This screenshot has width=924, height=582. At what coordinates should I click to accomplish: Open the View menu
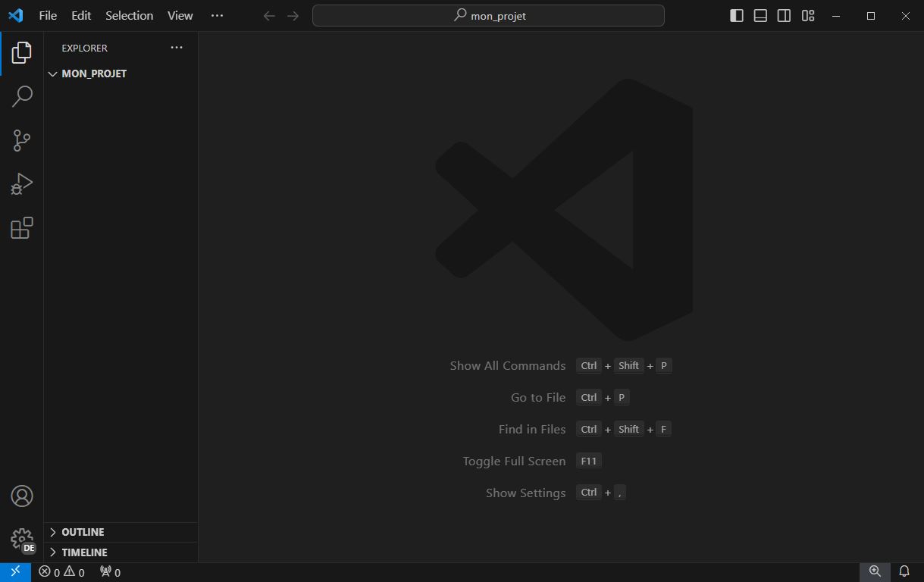[180, 15]
